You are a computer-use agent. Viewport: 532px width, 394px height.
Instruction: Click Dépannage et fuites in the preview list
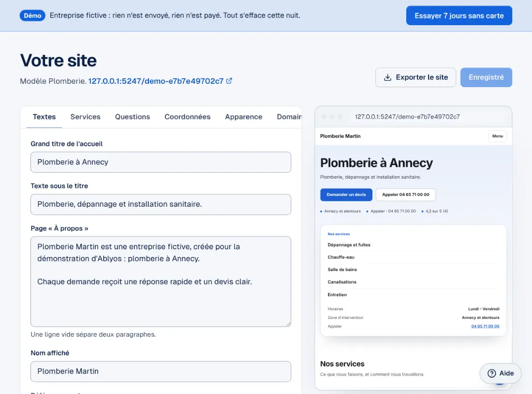pos(349,245)
